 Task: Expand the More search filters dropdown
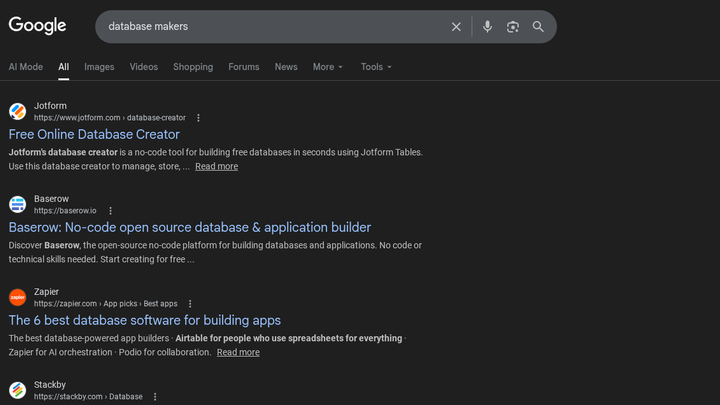[327, 67]
